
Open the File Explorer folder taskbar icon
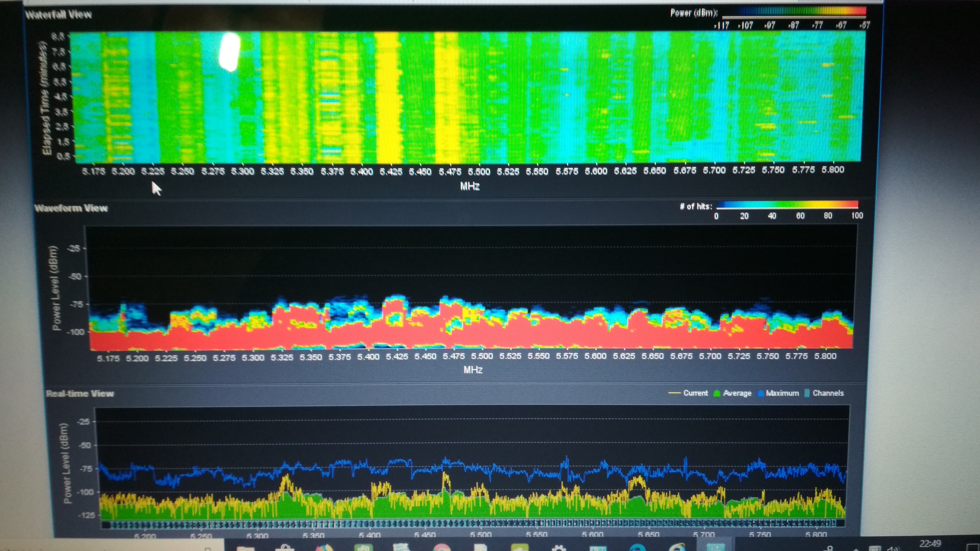click(245, 548)
